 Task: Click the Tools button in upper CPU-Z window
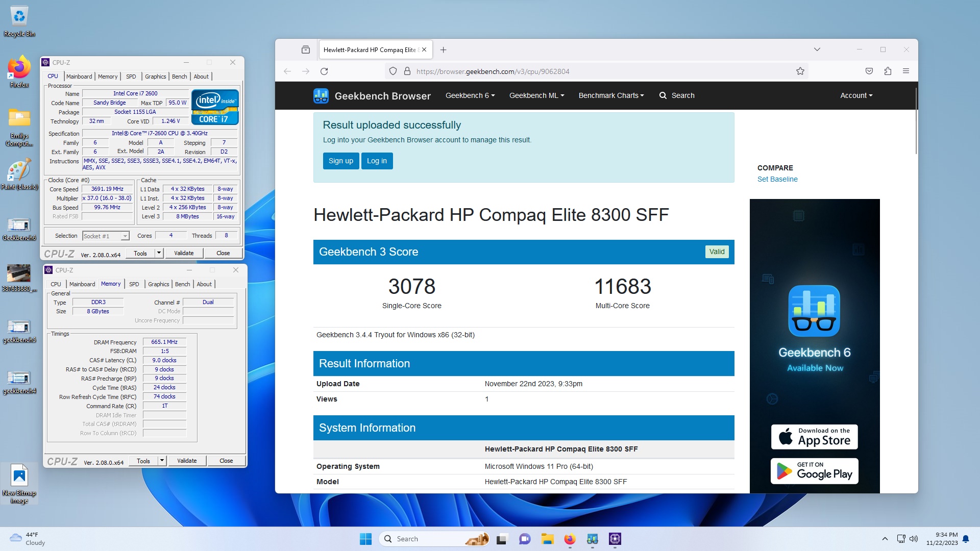click(x=140, y=253)
